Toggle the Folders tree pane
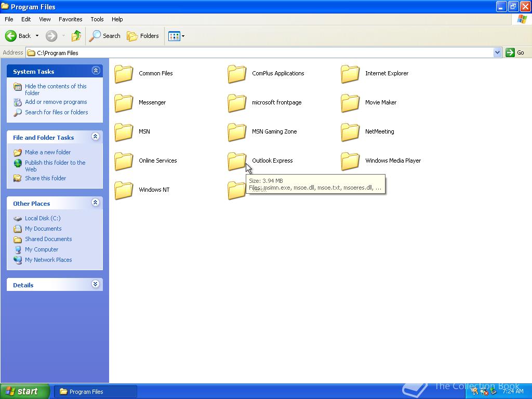Screen dimensions: 532x399 pyautogui.click(x=142, y=36)
